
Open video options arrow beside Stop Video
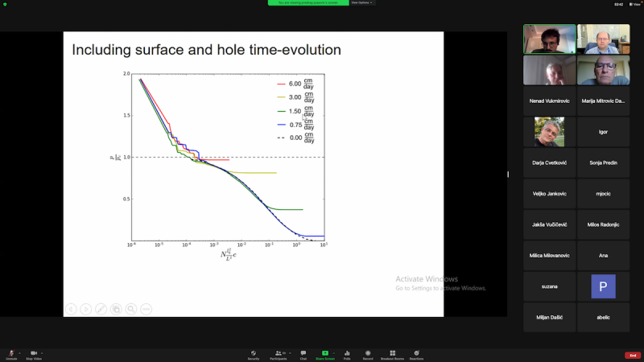[x=42, y=353]
